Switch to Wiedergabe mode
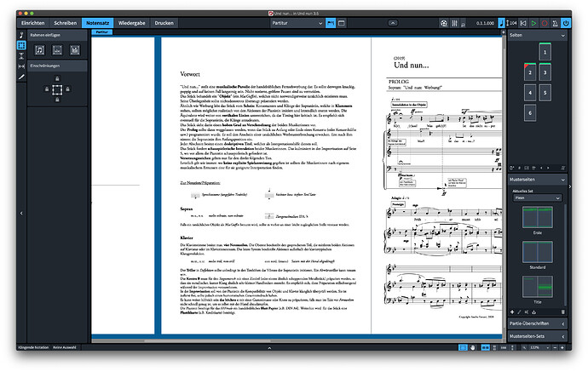 point(131,23)
